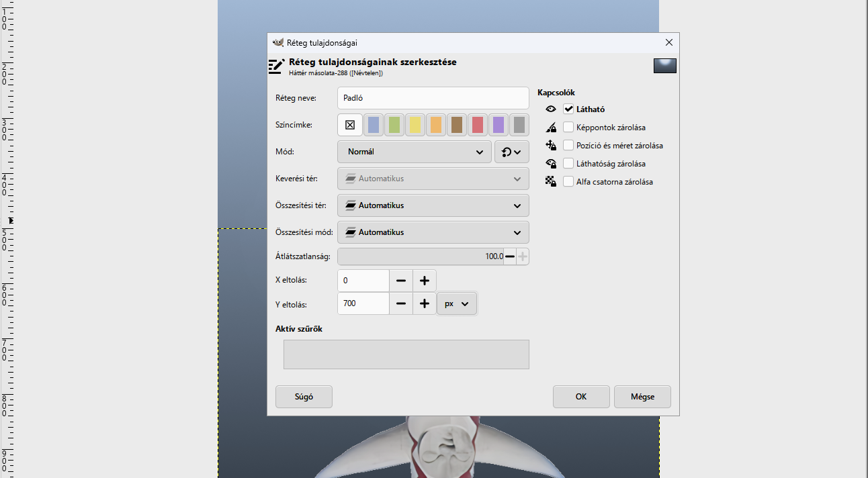Click the Réteg neve text field
The height and width of the screenshot is (478, 868).
(x=433, y=98)
